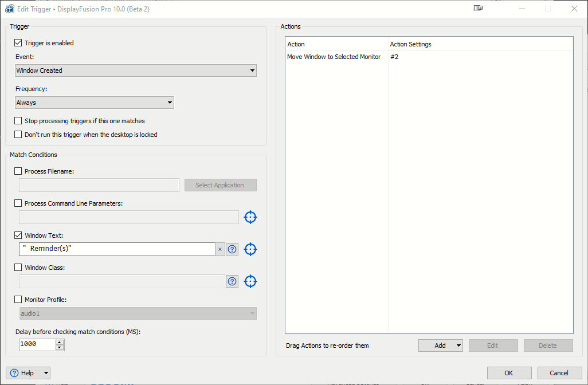Cancel editing the trigger
Image resolution: width=588 pixels, height=385 pixels.
(x=560, y=373)
